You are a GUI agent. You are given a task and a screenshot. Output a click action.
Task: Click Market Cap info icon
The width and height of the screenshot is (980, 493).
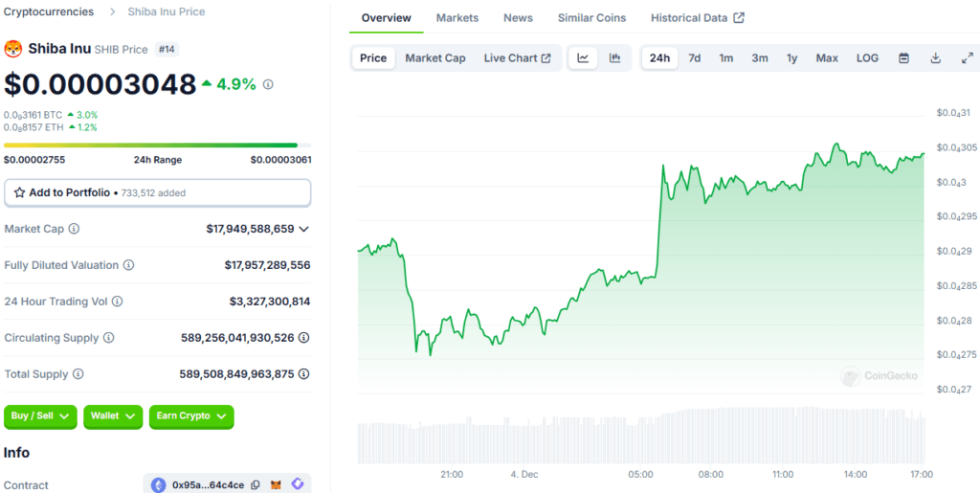click(74, 229)
